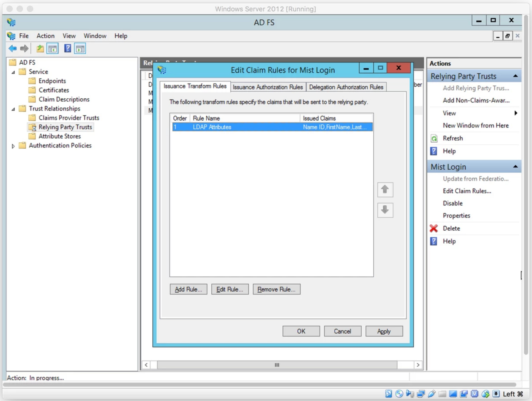This screenshot has width=532, height=401.
Task: Click the back arrow toolbar icon
Action: 12,49
